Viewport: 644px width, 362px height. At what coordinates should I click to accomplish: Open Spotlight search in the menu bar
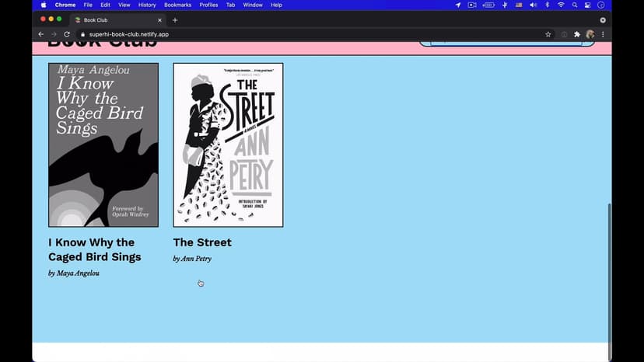tap(574, 5)
